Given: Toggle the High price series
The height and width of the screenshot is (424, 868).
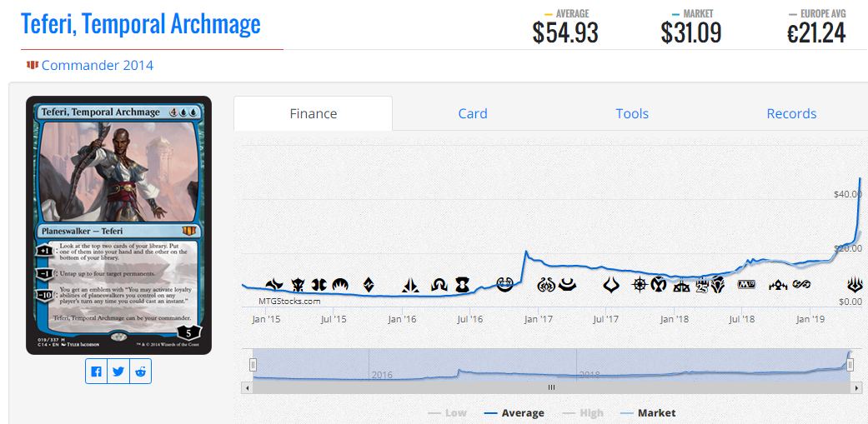Looking at the screenshot, I should pyautogui.click(x=582, y=413).
